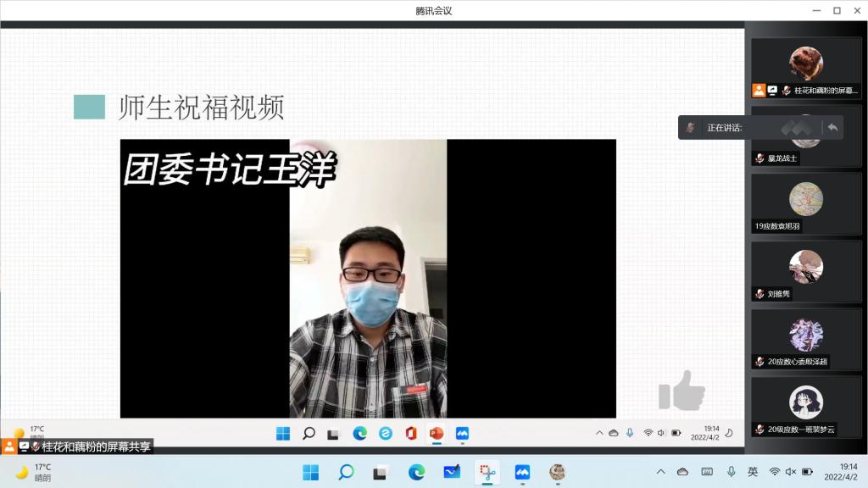Open the Tencent Meeting taskbar icon
Image resolution: width=868 pixels, height=488 pixels.
(522, 472)
